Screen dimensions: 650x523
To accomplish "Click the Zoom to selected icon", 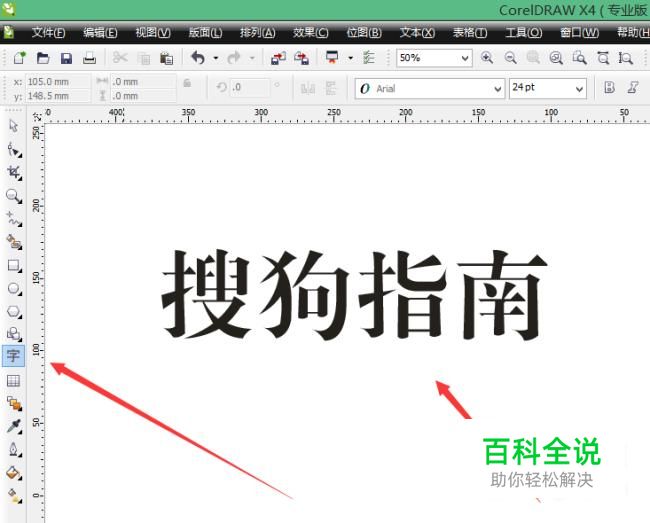I will 533,58.
